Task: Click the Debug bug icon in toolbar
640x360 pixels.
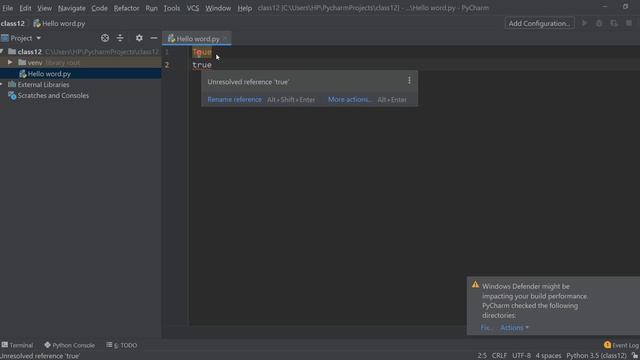Action: [599, 23]
